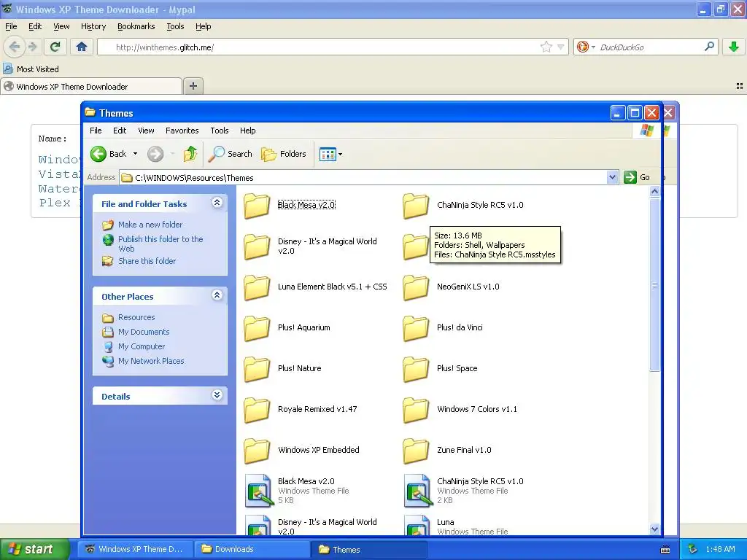Select the Windows XP Embedded folder
Screen dimensions: 747x560
[x=301, y=451]
